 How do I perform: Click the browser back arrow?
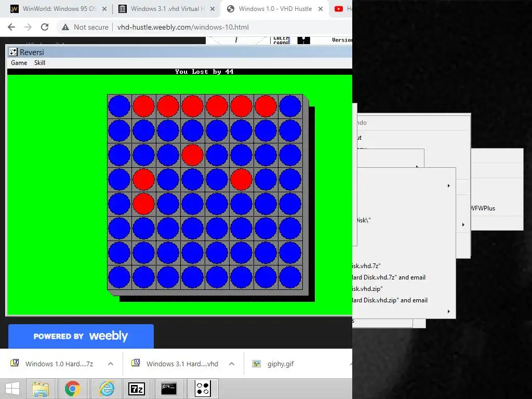click(x=11, y=27)
